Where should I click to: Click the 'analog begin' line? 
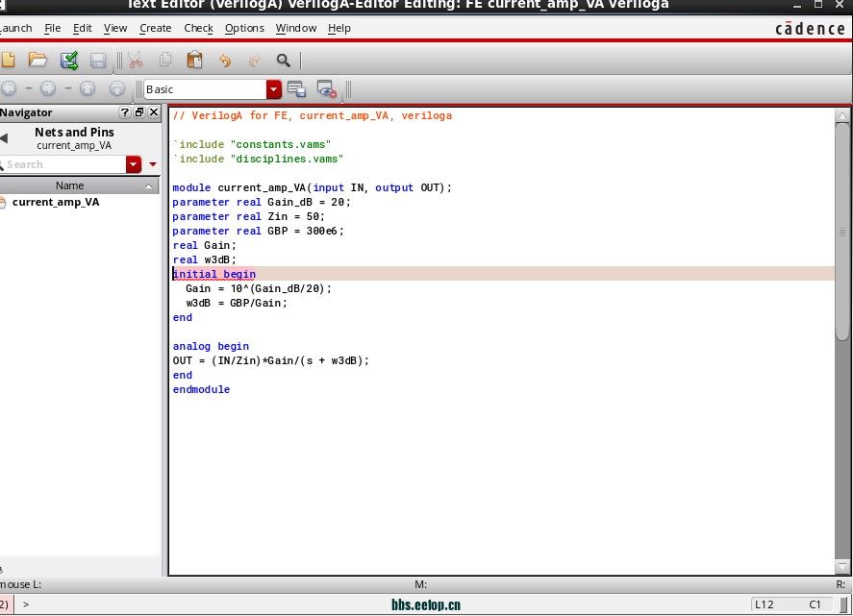[211, 346]
